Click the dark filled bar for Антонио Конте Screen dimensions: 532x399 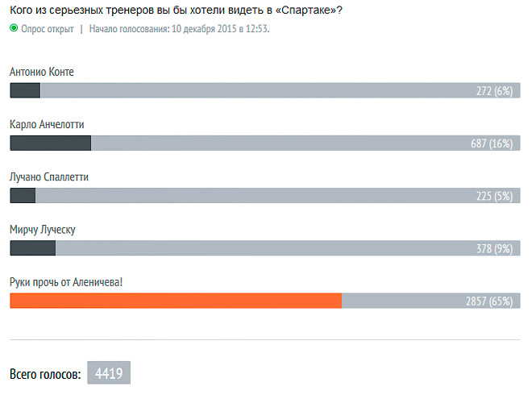click(x=26, y=90)
